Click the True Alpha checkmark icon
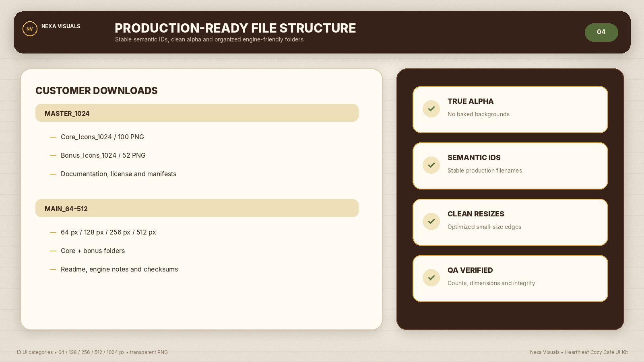 (431, 109)
